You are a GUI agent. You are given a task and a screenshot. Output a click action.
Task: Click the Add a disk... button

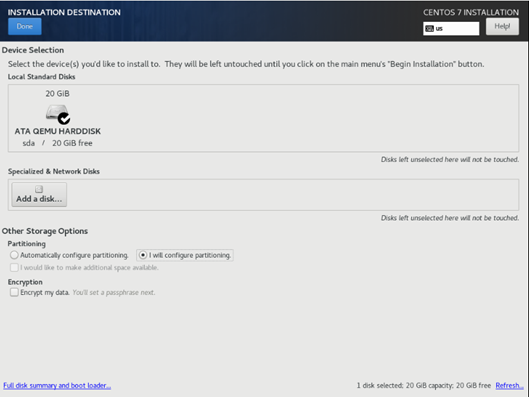(x=39, y=195)
